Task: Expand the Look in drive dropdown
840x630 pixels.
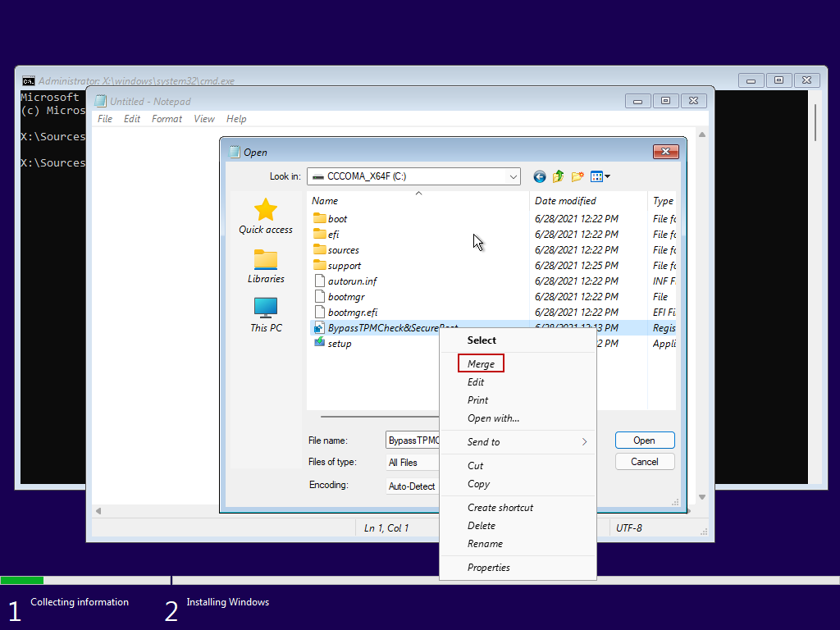Action: point(513,176)
